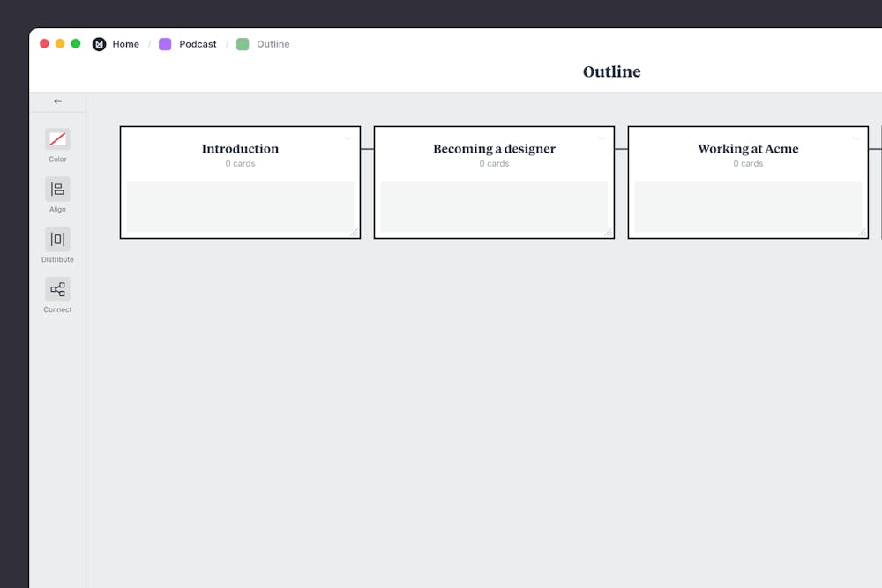Navigate to Home in the breadcrumb
This screenshot has width=882, height=588.
tap(125, 43)
